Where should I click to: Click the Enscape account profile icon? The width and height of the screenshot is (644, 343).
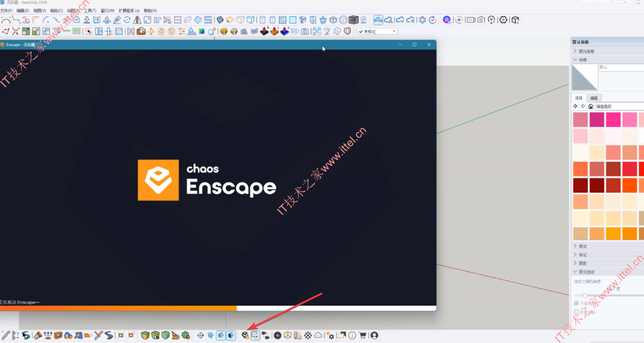[x=374, y=335]
